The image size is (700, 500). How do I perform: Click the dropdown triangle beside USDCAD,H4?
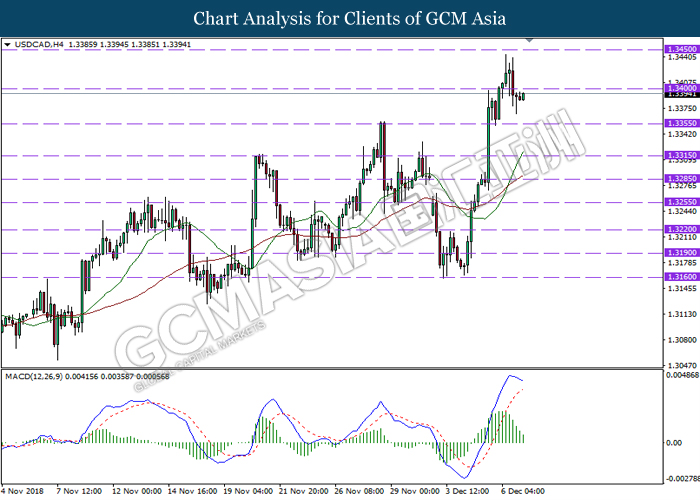[x=7, y=45]
